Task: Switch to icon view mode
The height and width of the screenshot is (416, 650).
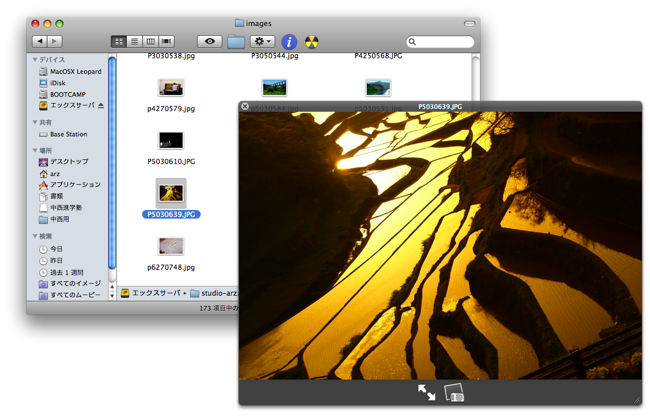Action: click(x=119, y=42)
